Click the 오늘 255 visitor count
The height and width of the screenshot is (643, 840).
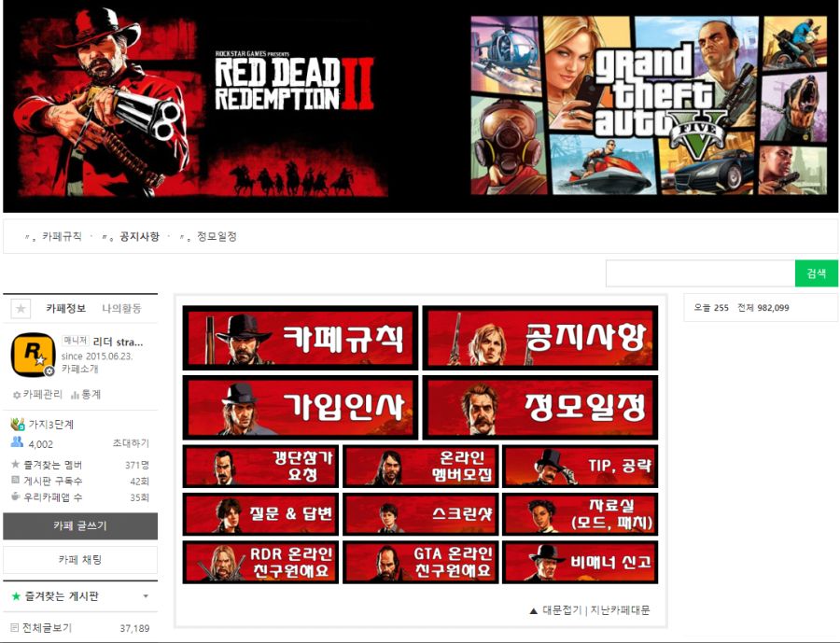711,308
